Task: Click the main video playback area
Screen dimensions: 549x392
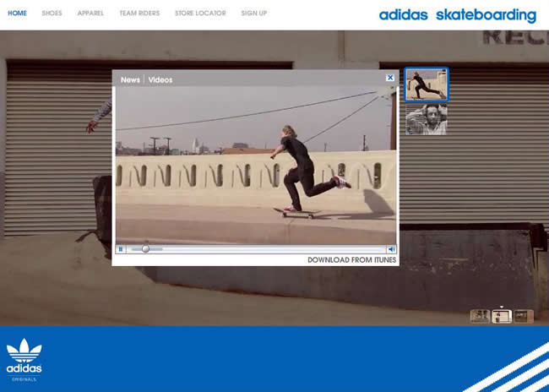Action: 256,166
